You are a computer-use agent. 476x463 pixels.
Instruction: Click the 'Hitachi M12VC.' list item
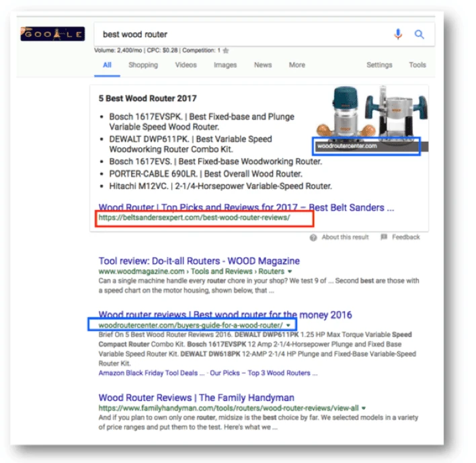[x=221, y=186]
